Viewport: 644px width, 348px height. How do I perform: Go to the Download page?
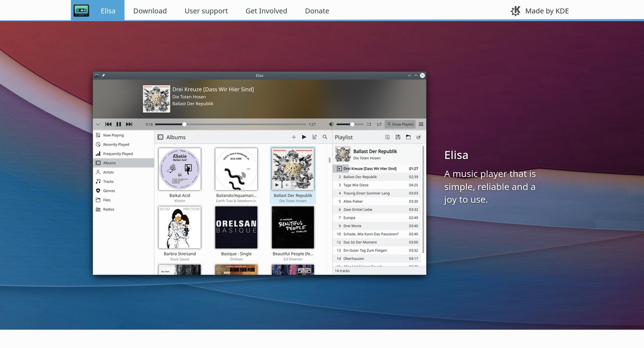click(150, 11)
